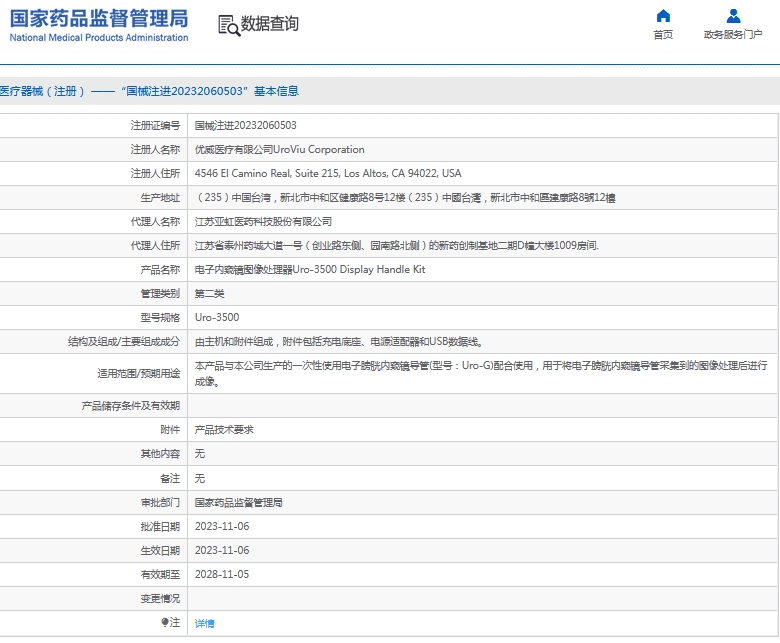Click the 产品储存条件及有效期 label
Image resolution: width=780 pixels, height=643 pixels.
click(131, 406)
